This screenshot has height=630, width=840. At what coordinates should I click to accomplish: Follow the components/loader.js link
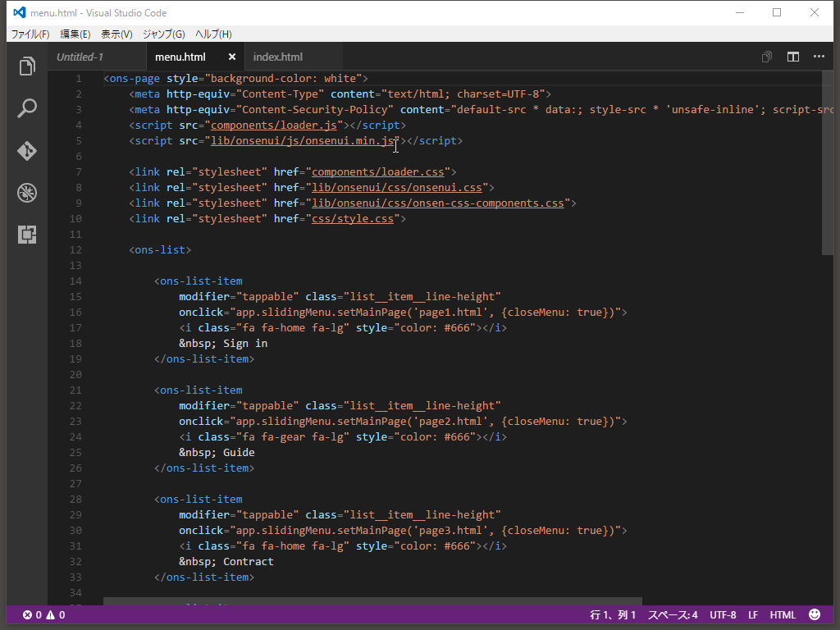[x=274, y=125]
